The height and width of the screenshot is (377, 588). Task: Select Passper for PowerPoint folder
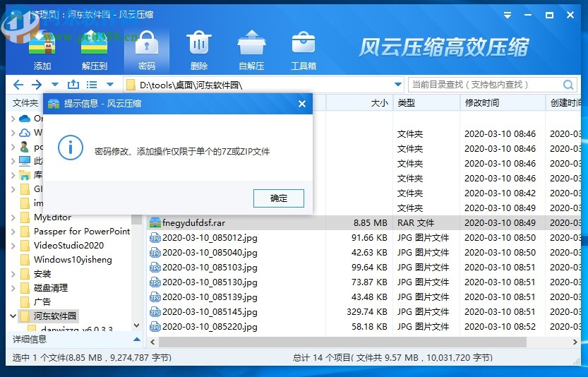[x=82, y=232]
